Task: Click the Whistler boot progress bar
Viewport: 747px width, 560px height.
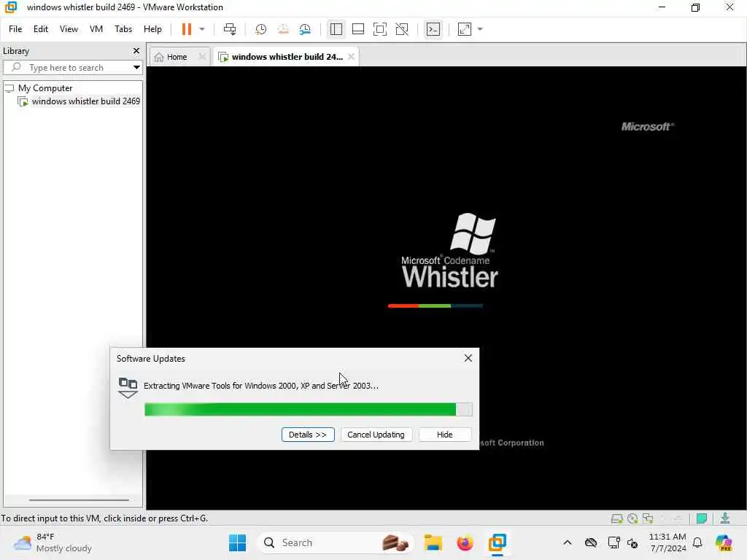Action: coord(436,306)
